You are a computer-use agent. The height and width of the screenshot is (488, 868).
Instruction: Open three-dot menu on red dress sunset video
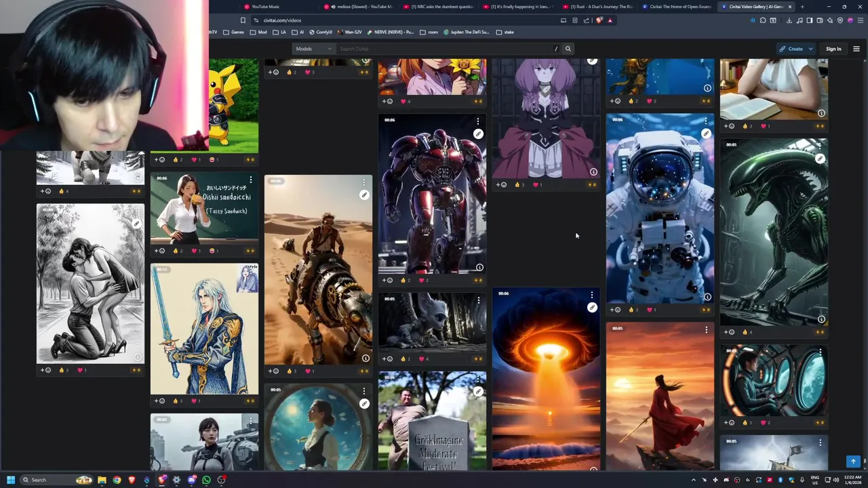pos(706,330)
